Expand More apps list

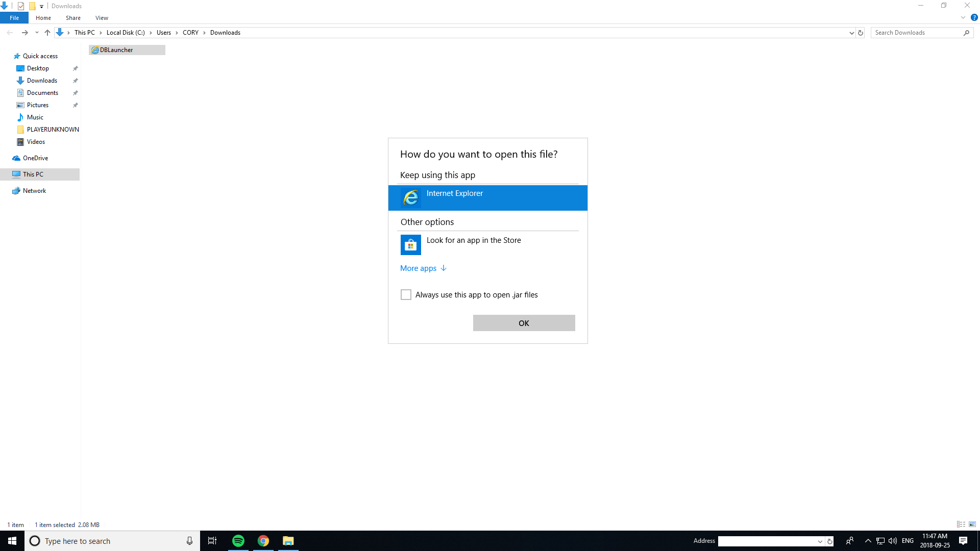(424, 268)
